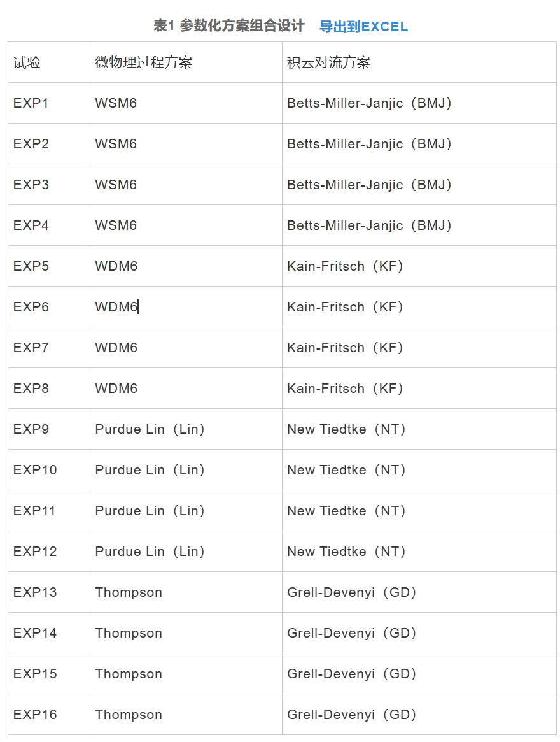The height and width of the screenshot is (742, 560).
Task: Click the 导出到EXCEL link
Action: tap(363, 26)
